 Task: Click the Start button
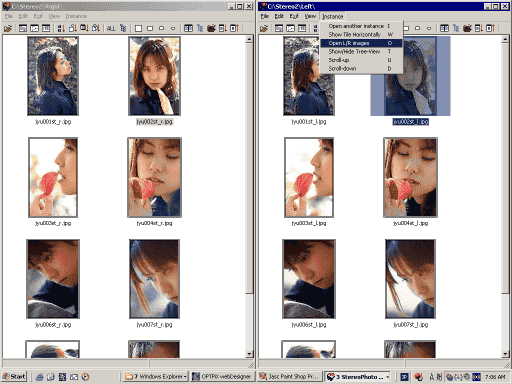click(14, 377)
